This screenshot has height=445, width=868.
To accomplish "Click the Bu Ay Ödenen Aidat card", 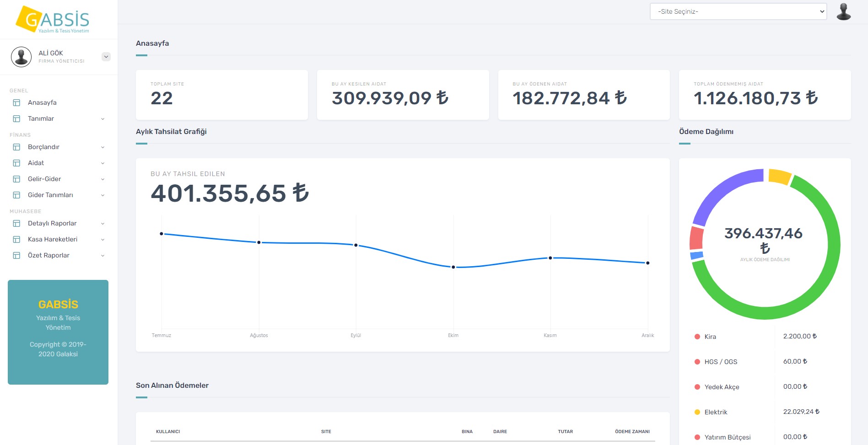I will point(584,95).
